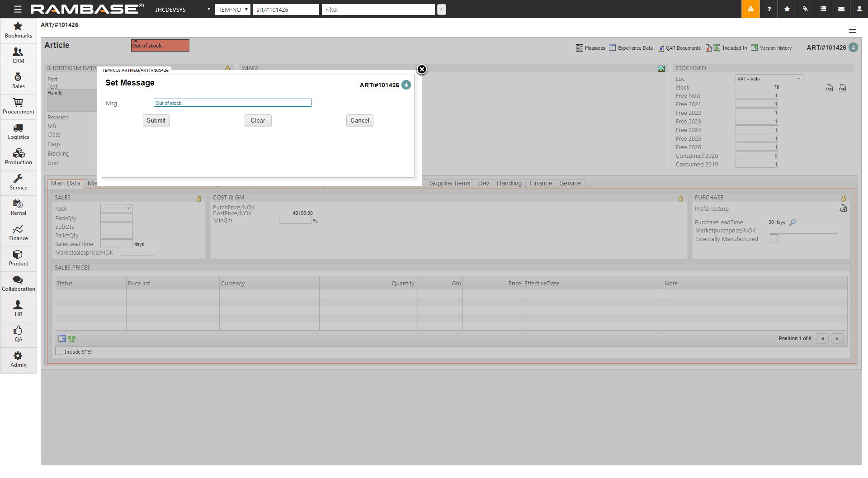Open the Product module

click(x=19, y=258)
